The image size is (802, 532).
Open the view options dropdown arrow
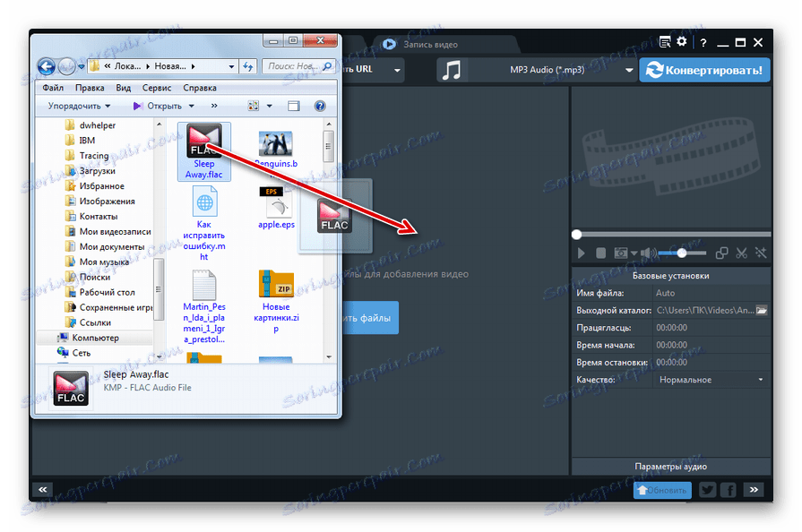pos(269,107)
